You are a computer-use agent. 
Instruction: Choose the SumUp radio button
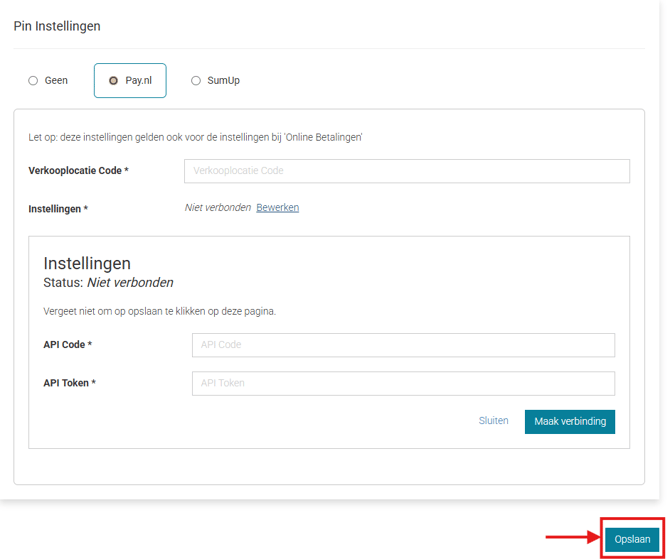(196, 81)
